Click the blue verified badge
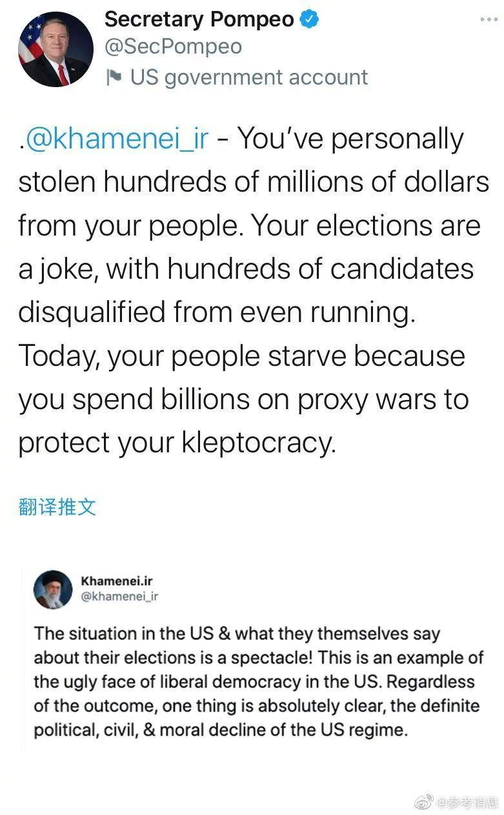This screenshot has width=504, height=815. [x=310, y=19]
